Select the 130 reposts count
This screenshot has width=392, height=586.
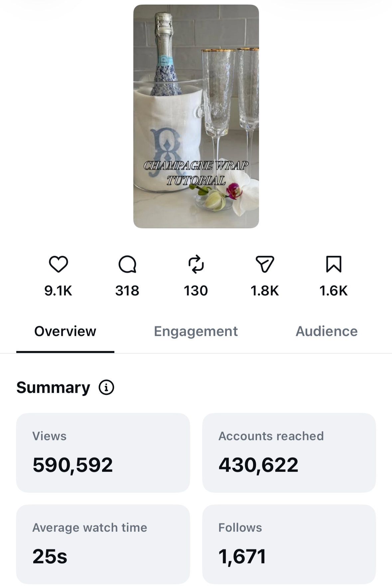click(x=196, y=291)
